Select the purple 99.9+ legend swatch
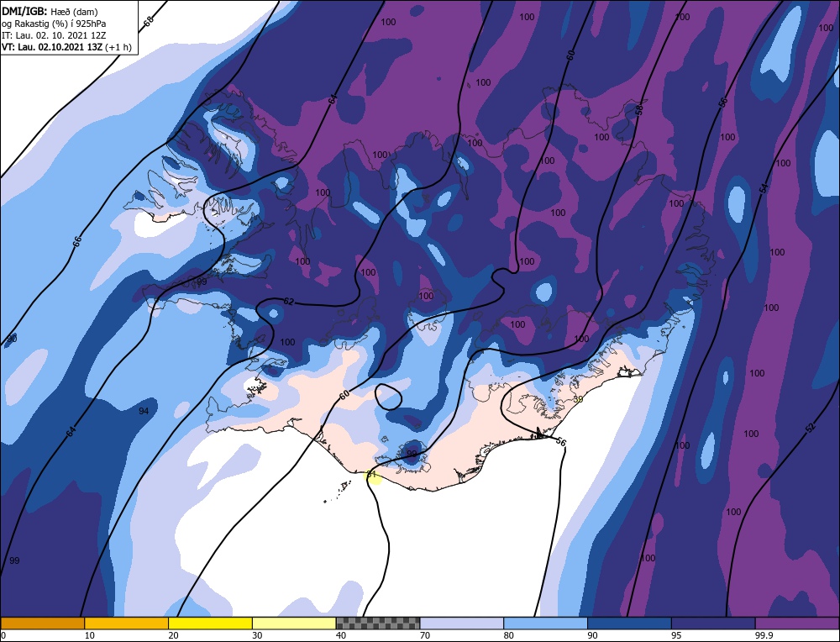Image resolution: width=840 pixels, height=642 pixels. click(797, 623)
